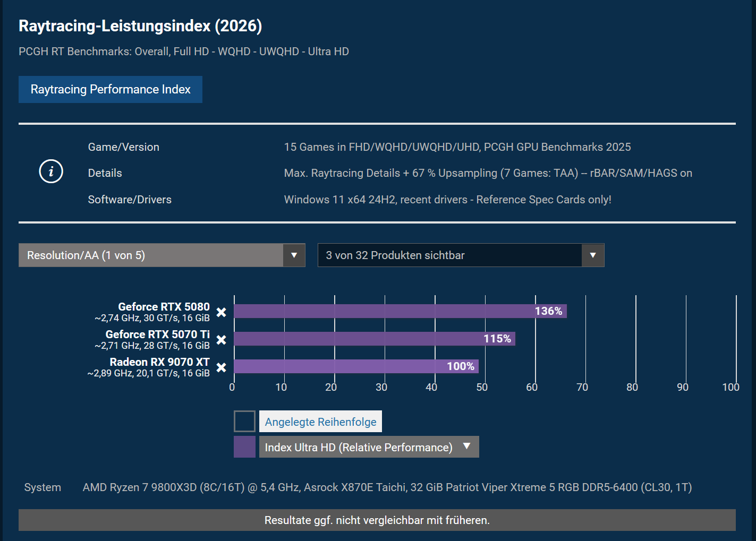Click the Resolution/AA dropdown arrow
The height and width of the screenshot is (541, 756).
pyautogui.click(x=294, y=255)
